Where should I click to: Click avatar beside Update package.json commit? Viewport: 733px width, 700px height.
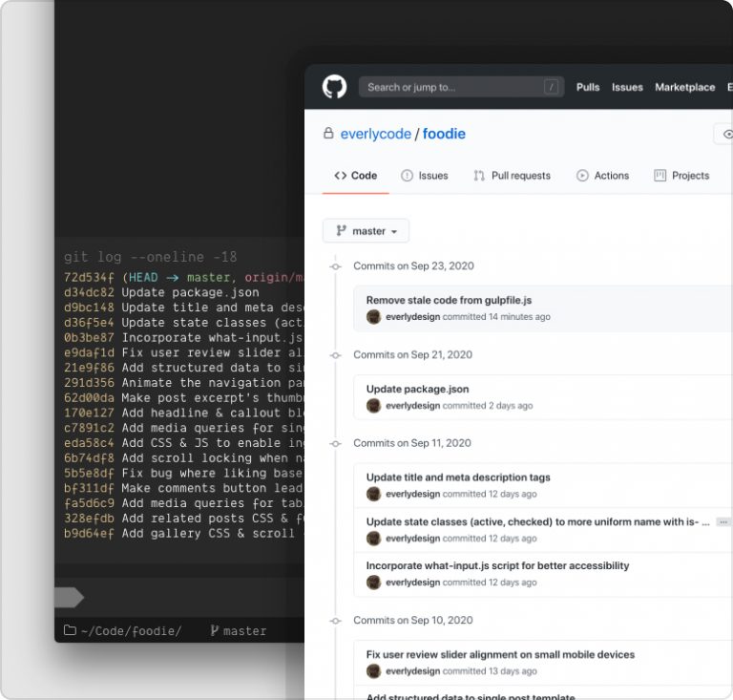374,406
